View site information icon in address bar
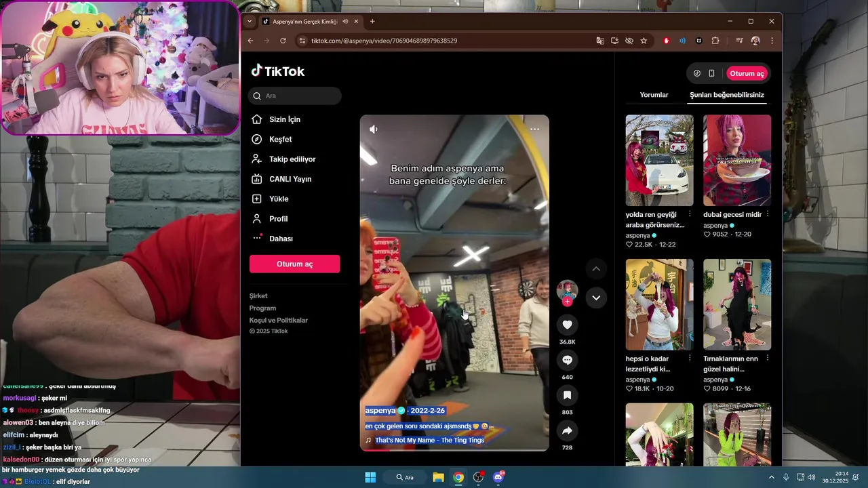The width and height of the screenshot is (868, 488). pos(302,41)
